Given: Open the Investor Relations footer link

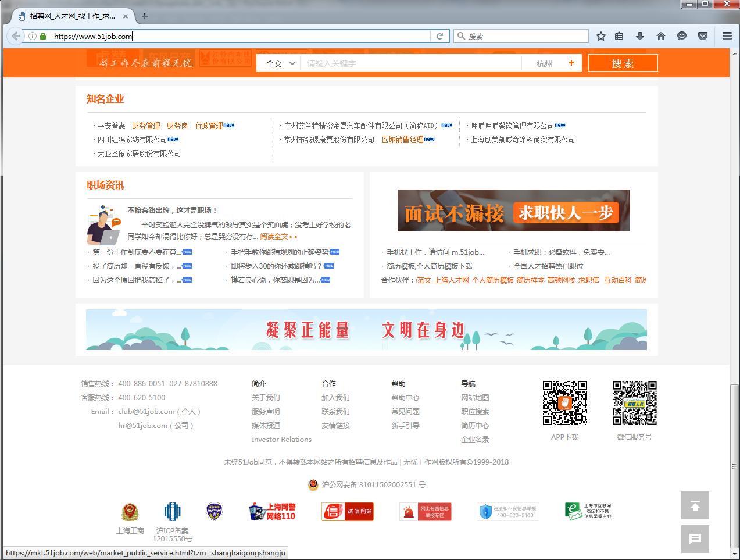Looking at the screenshot, I should [x=281, y=440].
